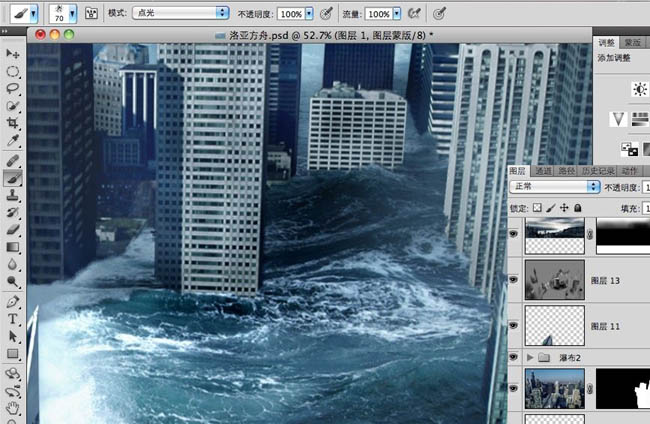The height and width of the screenshot is (424, 650).
Task: Toggle visibility of layer 图层 11
Action: tap(514, 325)
